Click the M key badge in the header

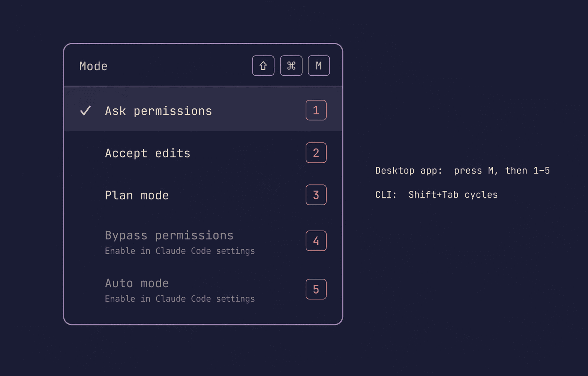(x=318, y=66)
